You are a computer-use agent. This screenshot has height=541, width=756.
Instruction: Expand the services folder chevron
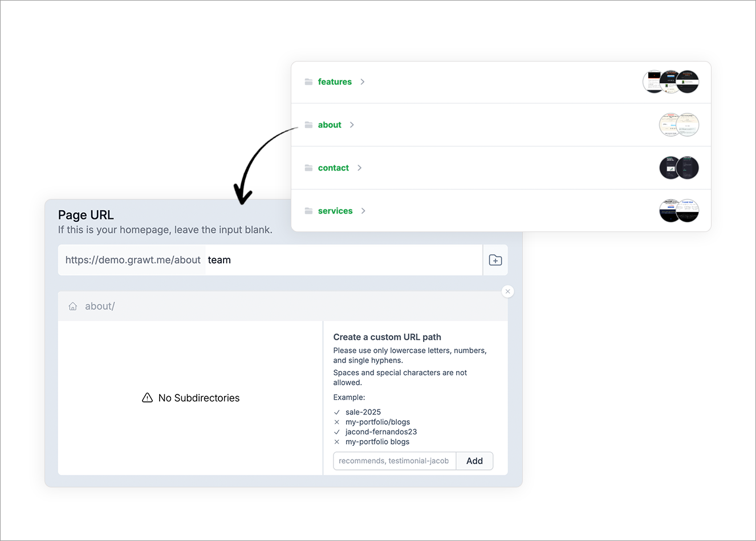363,211
